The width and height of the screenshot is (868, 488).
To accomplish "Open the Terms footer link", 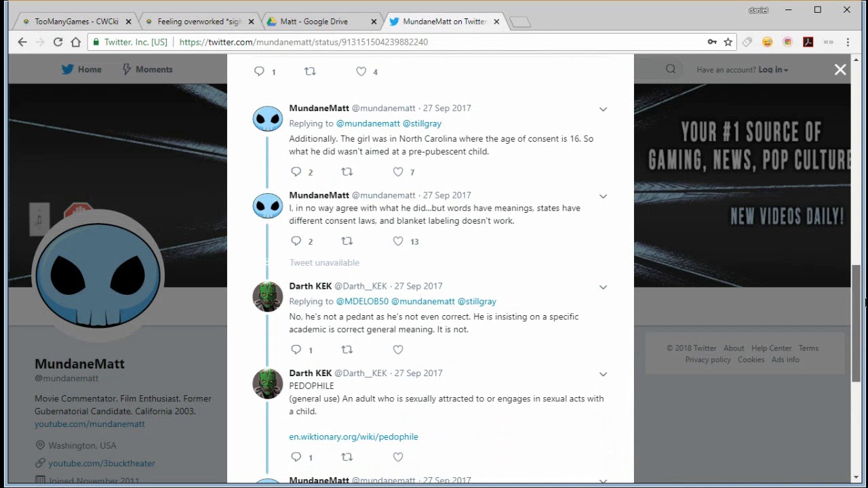I will tap(808, 348).
